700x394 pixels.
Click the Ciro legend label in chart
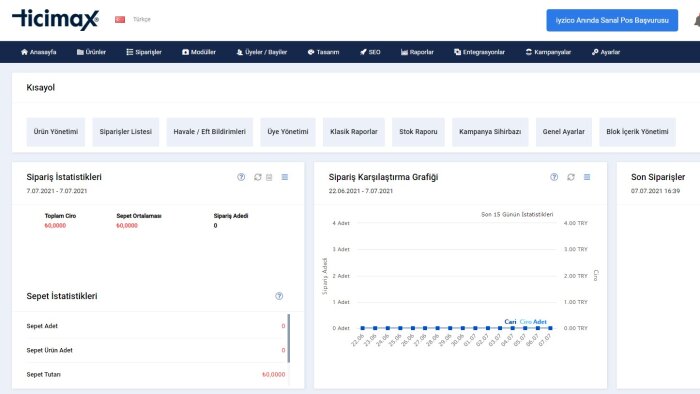(525, 322)
